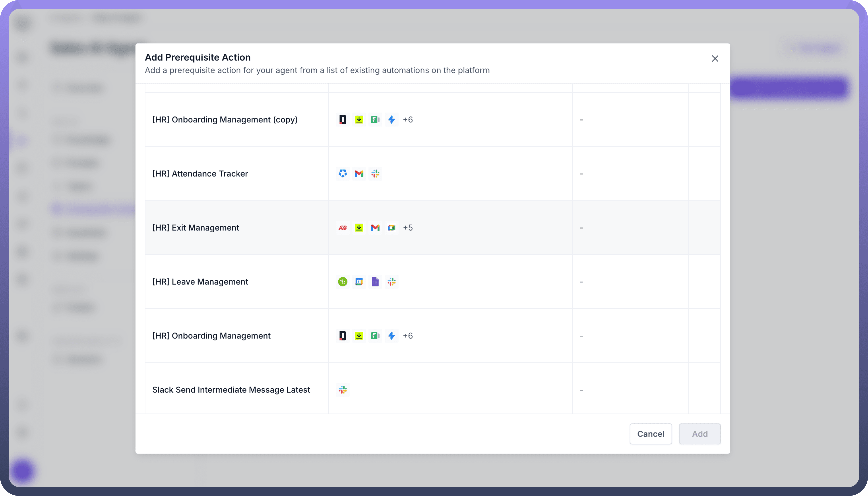
Task: Click the Slack icon in Attendance Tracker row
Action: click(375, 174)
